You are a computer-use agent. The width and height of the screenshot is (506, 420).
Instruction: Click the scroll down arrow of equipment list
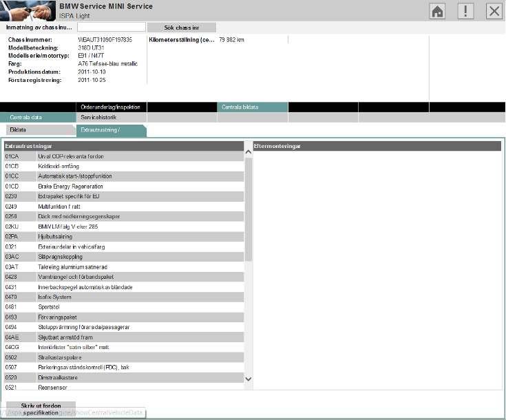coord(248,379)
